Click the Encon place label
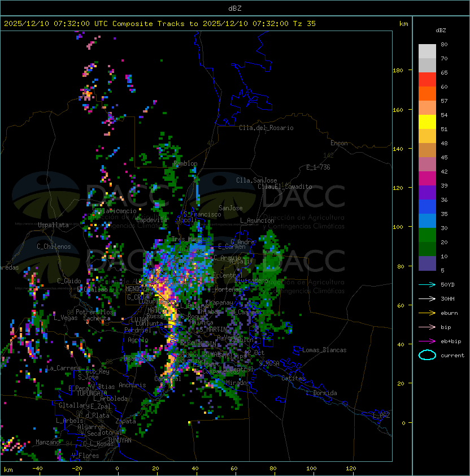Image resolution: width=470 pixels, height=476 pixels. point(339,143)
